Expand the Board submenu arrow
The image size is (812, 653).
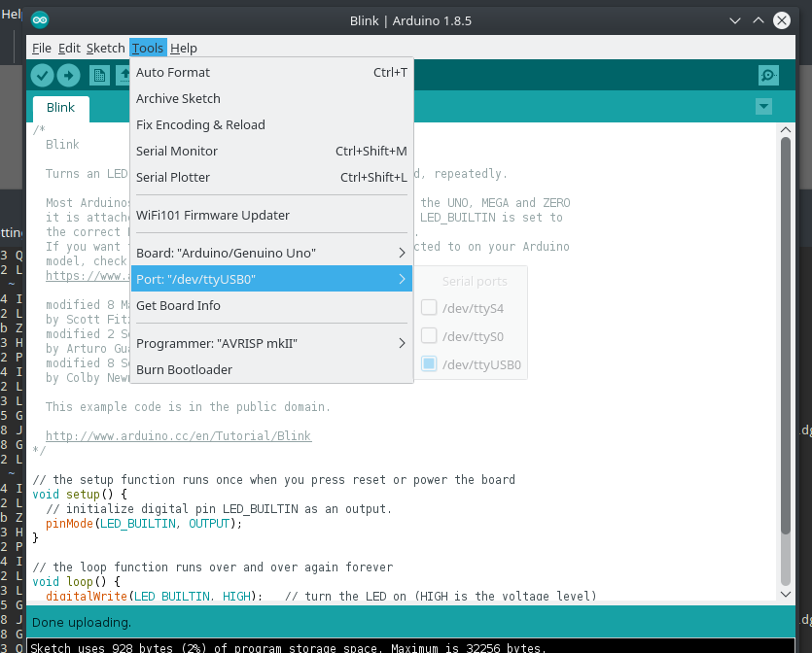(402, 253)
